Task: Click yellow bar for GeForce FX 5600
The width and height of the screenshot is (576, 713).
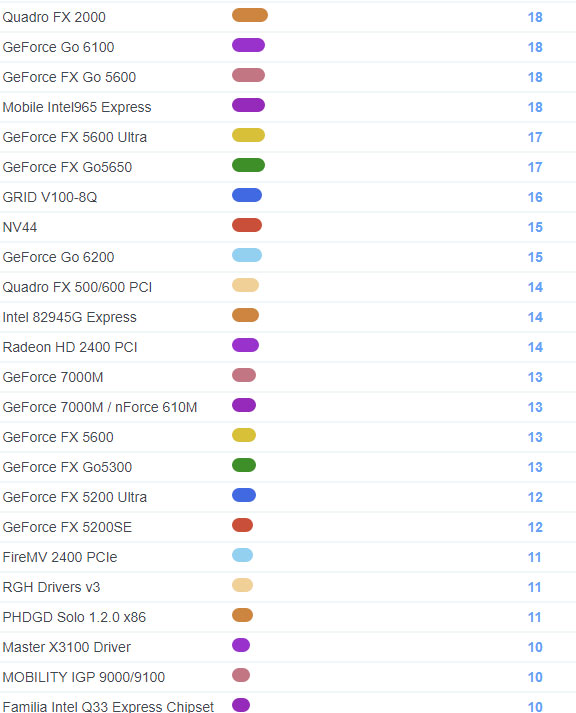Action: 244,435
